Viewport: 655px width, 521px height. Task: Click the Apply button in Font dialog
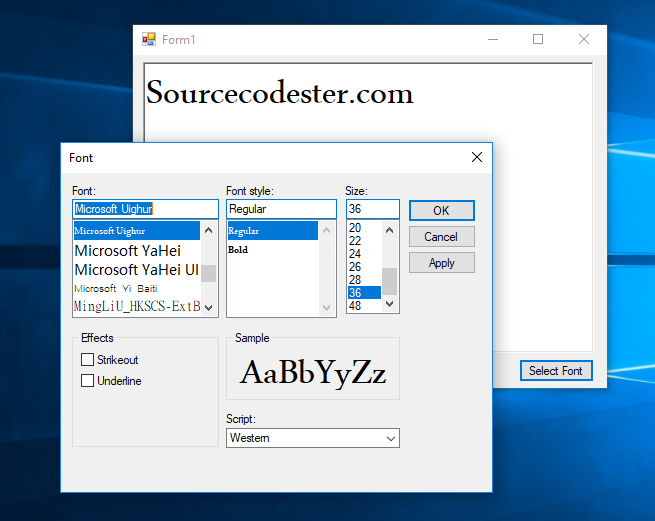(x=442, y=263)
